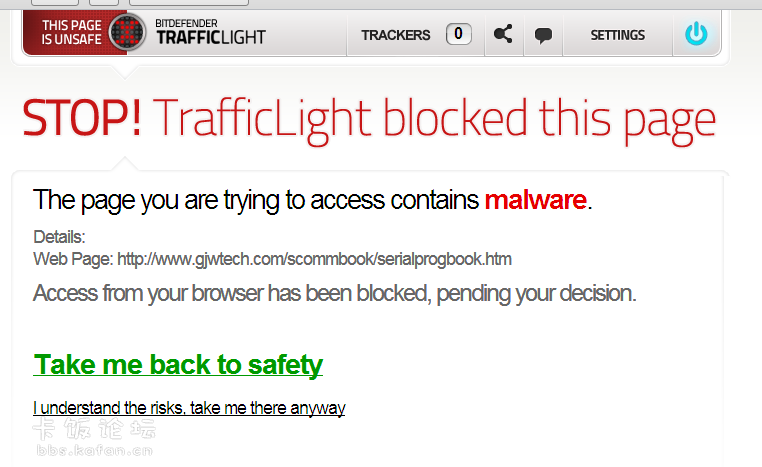Screen dimensions: 762x467
Task: Open TrafficLight SETTINGS
Action: pyautogui.click(x=618, y=35)
